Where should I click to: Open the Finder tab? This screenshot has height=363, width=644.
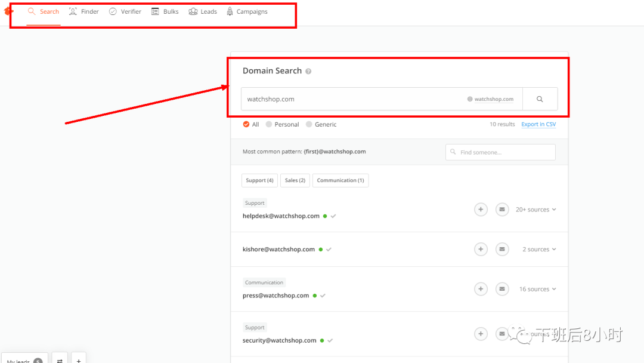click(84, 11)
